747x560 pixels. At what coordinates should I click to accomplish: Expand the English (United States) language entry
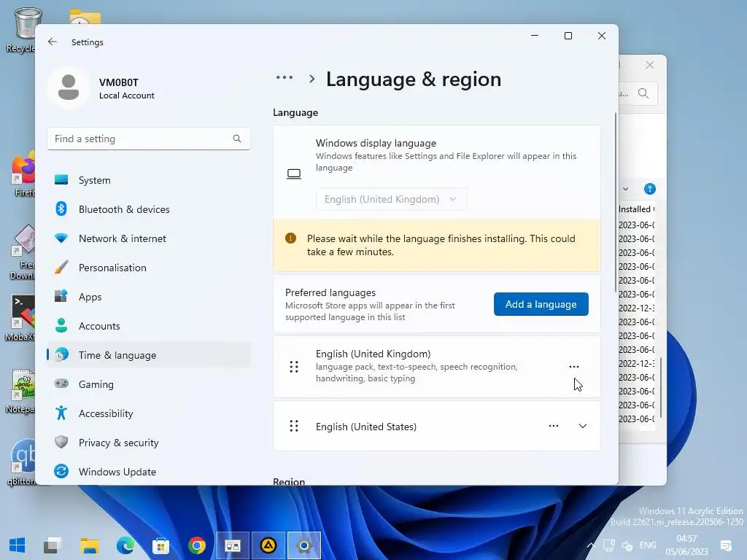click(583, 426)
